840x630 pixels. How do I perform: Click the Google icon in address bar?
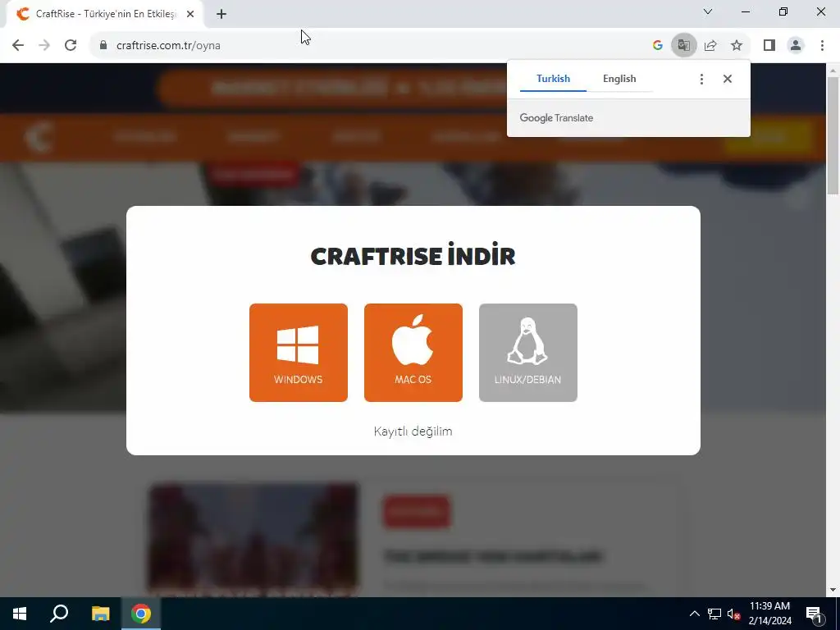click(x=657, y=45)
